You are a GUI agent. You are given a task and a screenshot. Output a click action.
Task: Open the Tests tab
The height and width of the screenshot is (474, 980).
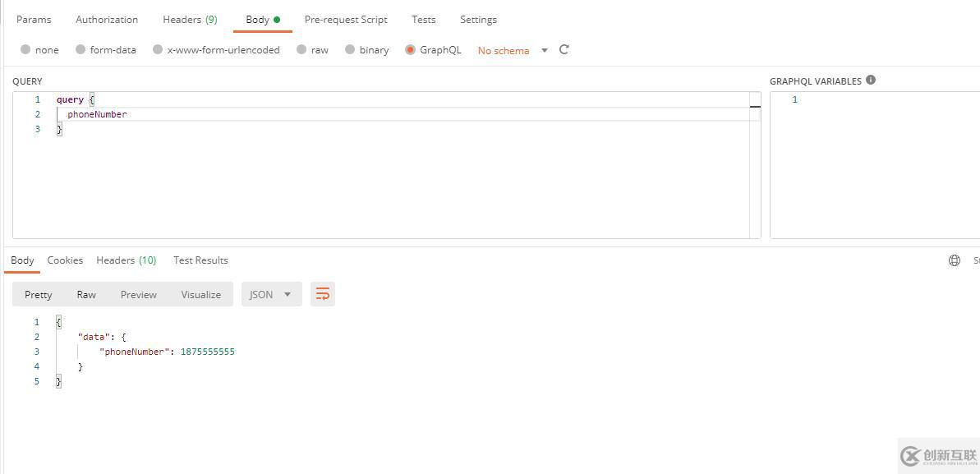[x=424, y=20]
